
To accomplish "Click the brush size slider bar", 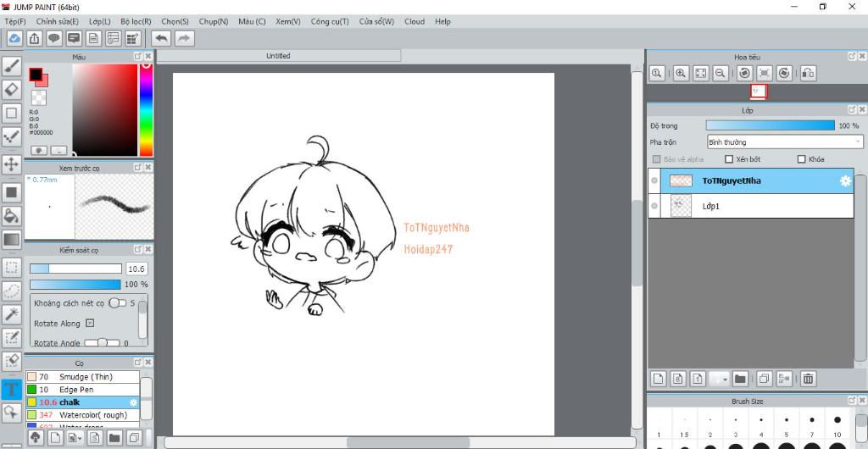I will pyautogui.click(x=75, y=269).
